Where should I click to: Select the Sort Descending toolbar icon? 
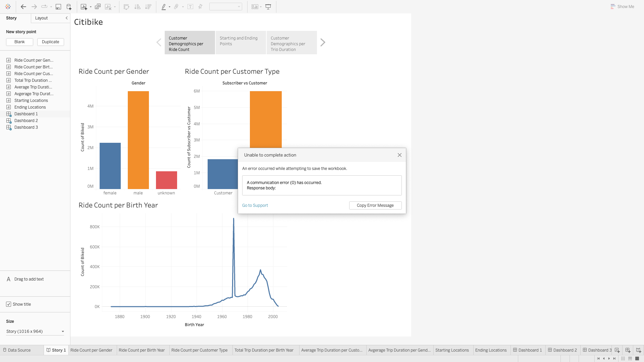149,6
